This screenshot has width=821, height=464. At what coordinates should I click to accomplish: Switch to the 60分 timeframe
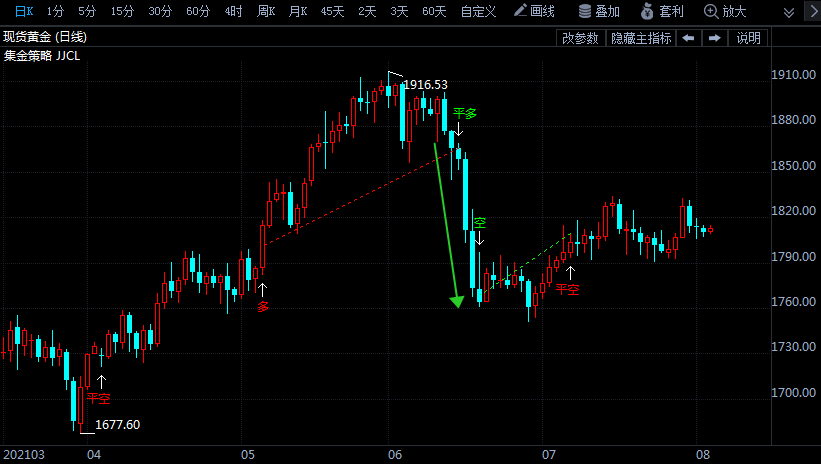(198, 12)
